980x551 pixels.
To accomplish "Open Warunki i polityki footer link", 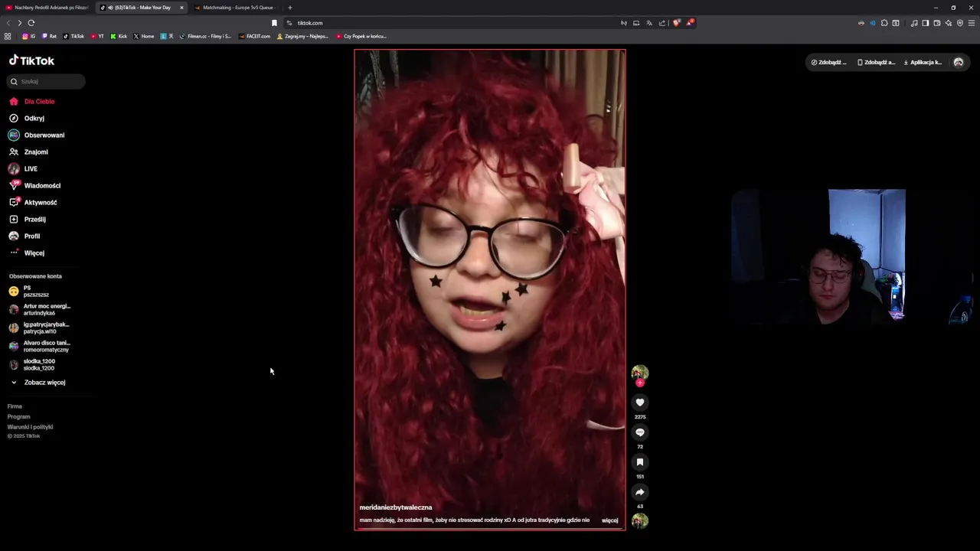I will [x=30, y=427].
